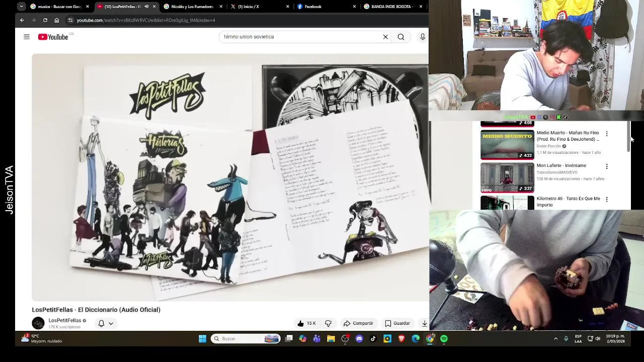
Task: Open options for Kilometro 46 video
Action: (607, 200)
